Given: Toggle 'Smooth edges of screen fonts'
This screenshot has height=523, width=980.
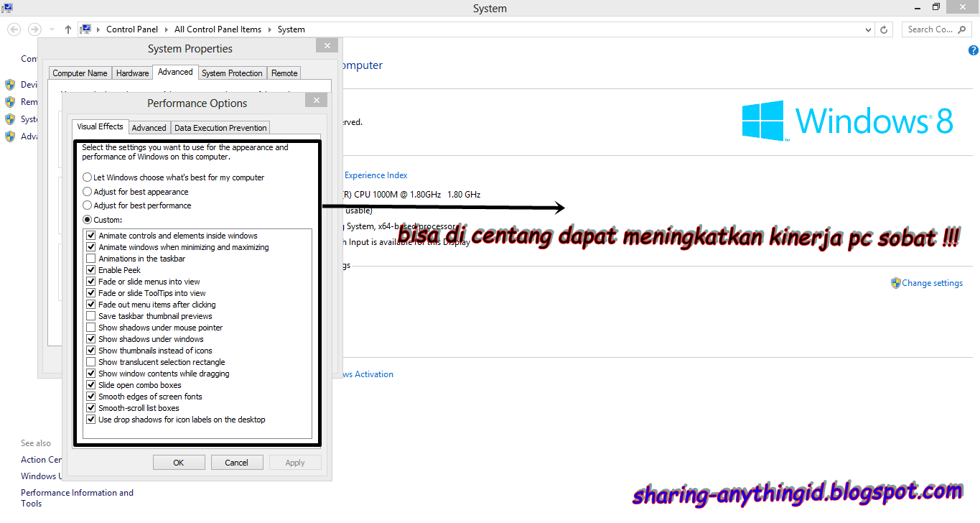Looking at the screenshot, I should (x=90, y=397).
